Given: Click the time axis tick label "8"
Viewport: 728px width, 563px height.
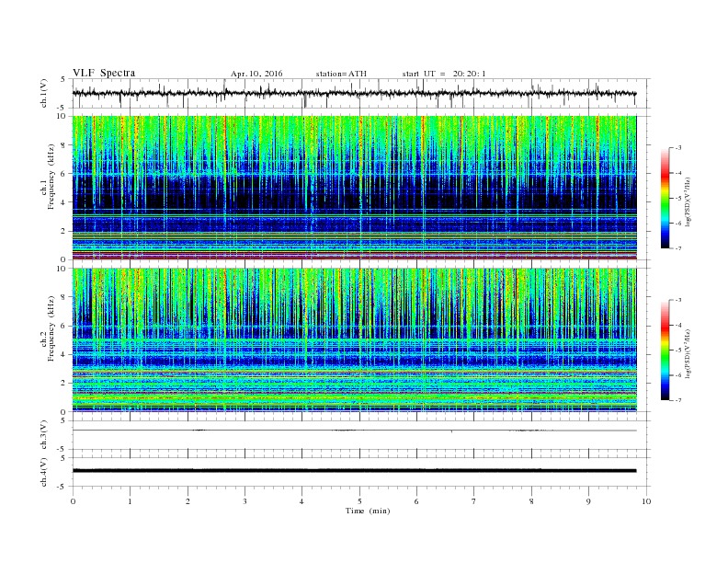Looking at the screenshot, I should (x=531, y=501).
